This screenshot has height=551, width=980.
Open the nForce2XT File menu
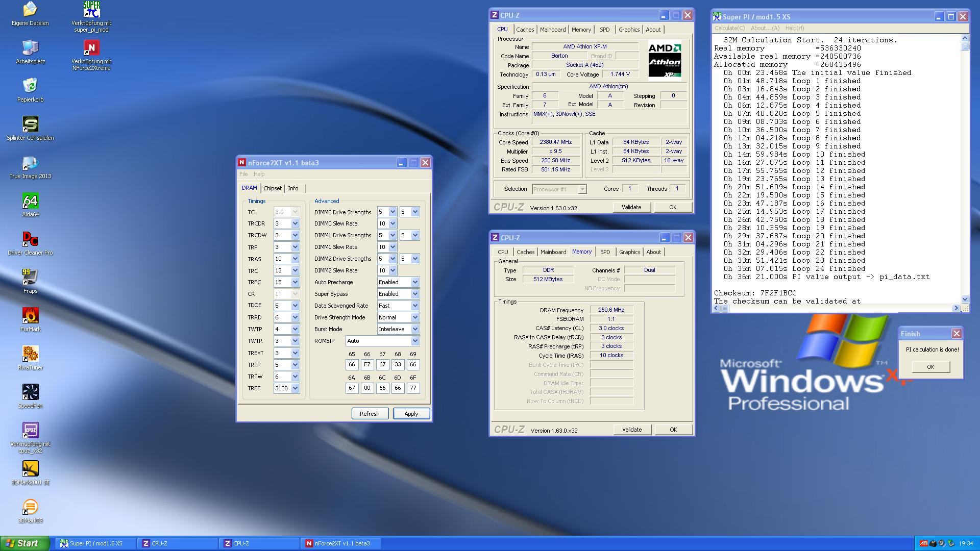click(243, 174)
